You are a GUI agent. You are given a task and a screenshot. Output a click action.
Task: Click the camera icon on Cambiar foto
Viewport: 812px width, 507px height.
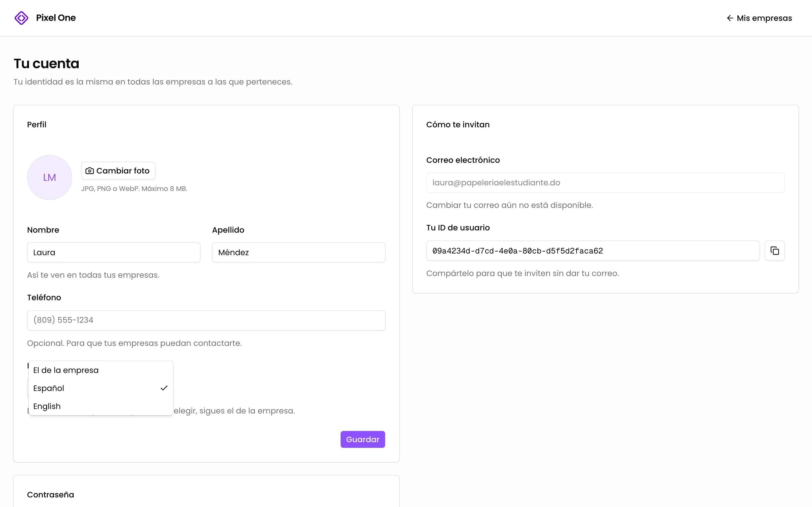pos(90,171)
